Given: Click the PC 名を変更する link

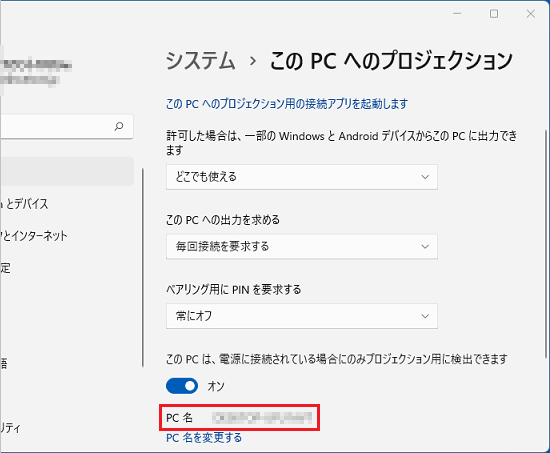Looking at the screenshot, I should [x=204, y=438].
